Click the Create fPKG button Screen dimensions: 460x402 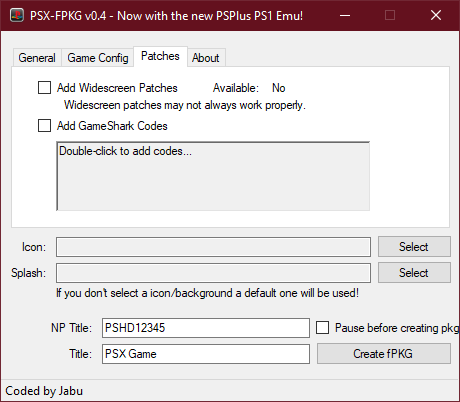pos(383,354)
